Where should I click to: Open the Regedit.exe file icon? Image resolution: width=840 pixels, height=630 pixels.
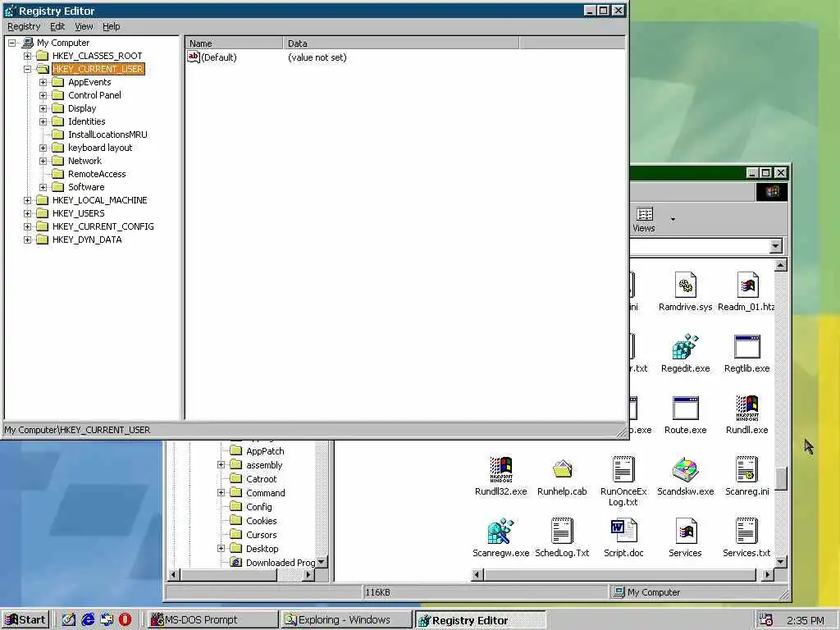click(x=685, y=347)
